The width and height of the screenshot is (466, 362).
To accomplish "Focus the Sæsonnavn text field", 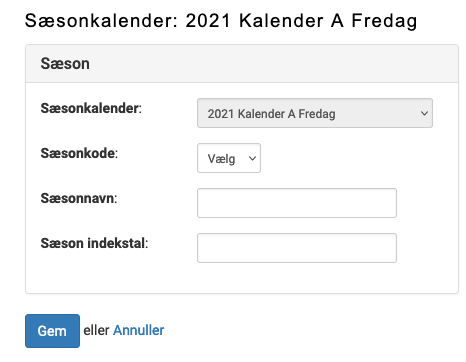I will click(x=297, y=203).
